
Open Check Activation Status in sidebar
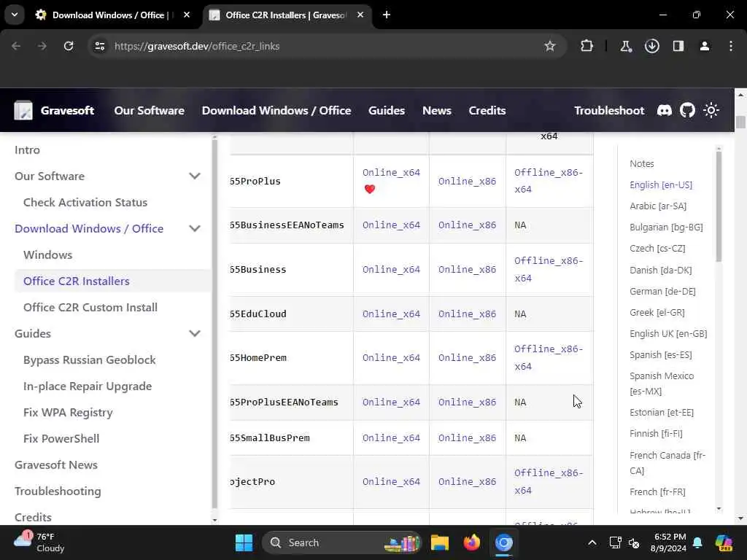pyautogui.click(x=85, y=203)
